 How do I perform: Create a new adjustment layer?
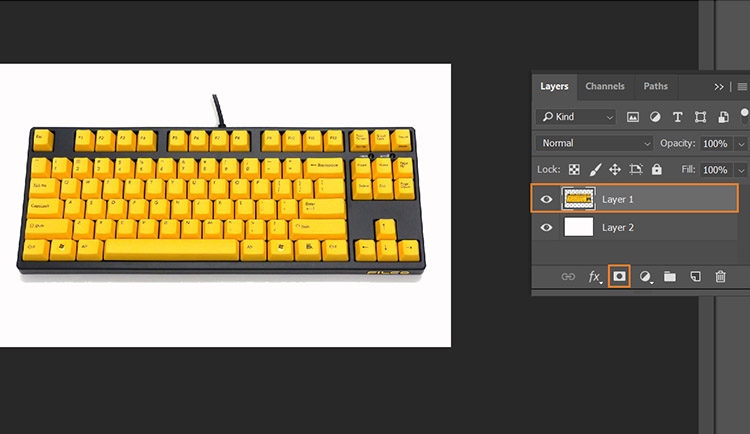coord(645,276)
